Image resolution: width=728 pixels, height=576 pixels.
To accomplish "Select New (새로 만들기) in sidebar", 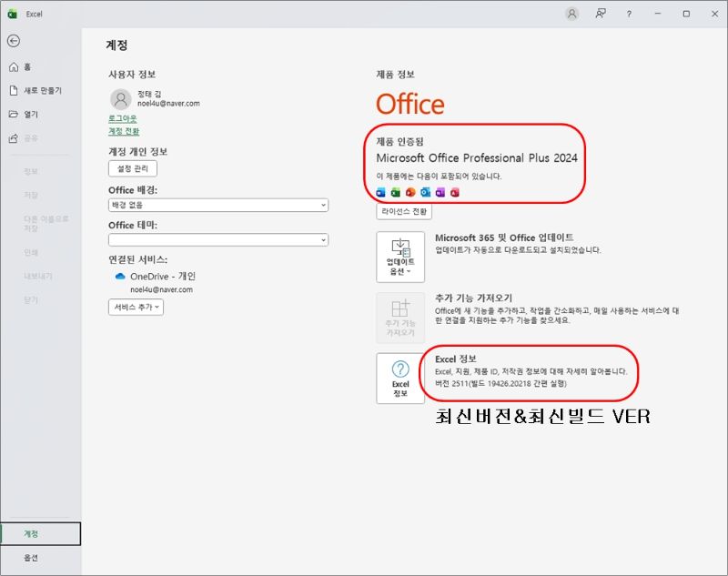I will pos(36,90).
